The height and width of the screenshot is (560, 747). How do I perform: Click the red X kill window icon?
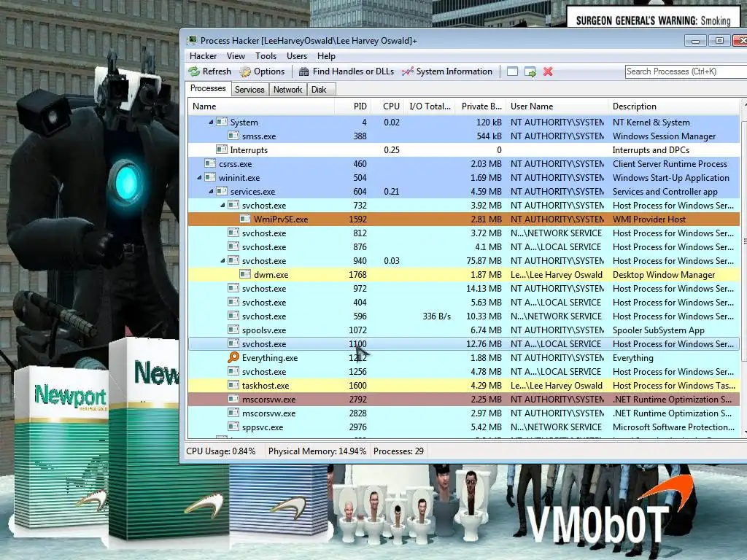coord(548,71)
